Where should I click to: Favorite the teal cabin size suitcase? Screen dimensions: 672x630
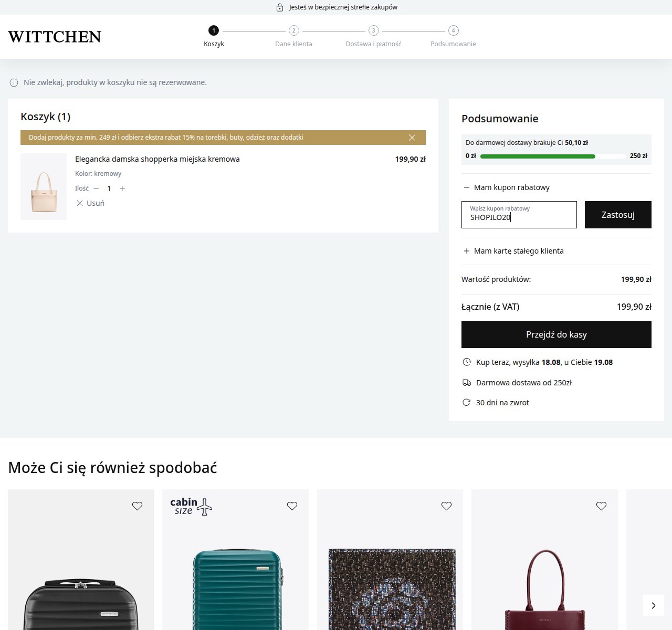click(292, 506)
